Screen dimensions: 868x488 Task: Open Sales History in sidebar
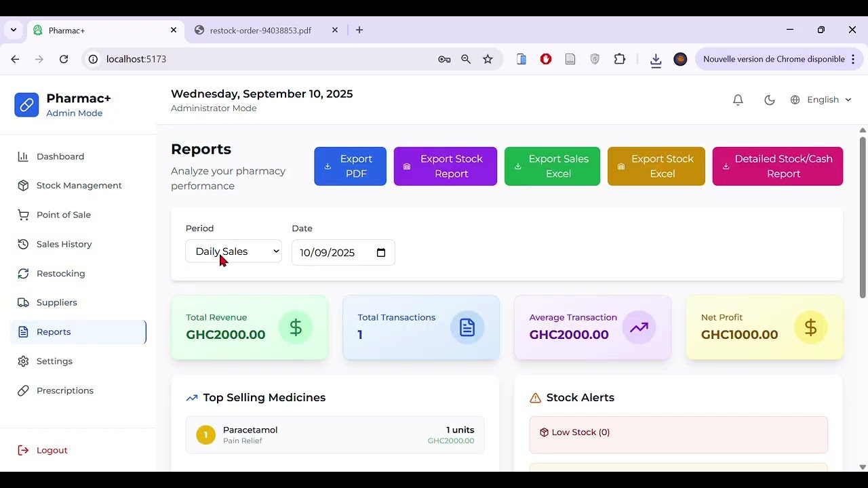78,244
